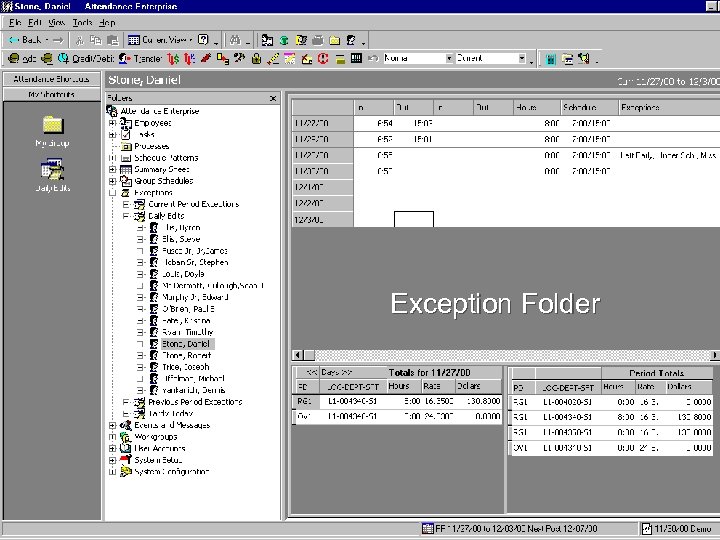Click the teal calculator icon

click(551, 59)
